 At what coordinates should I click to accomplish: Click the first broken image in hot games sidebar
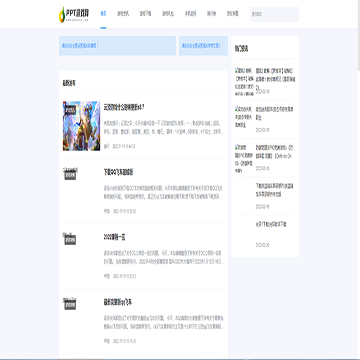[244, 82]
